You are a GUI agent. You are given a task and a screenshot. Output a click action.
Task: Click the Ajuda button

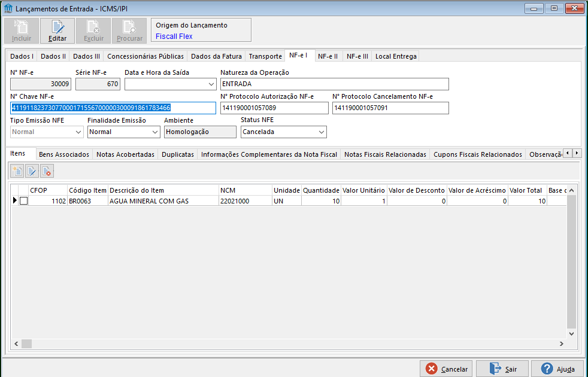557,369
